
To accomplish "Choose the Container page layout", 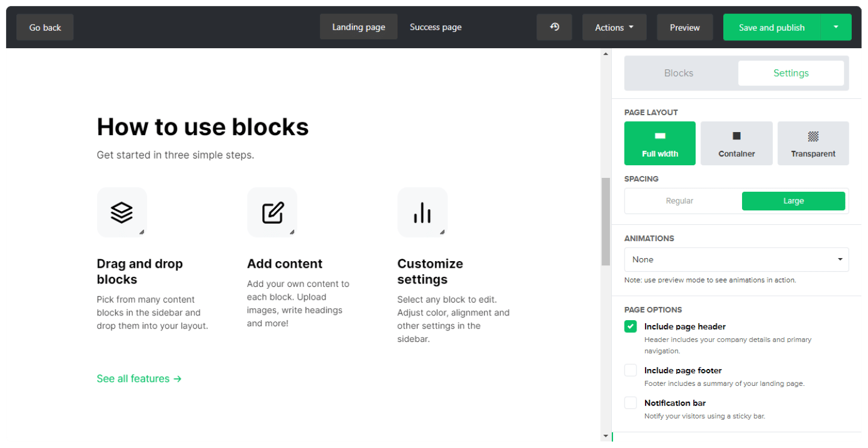I will (x=737, y=144).
